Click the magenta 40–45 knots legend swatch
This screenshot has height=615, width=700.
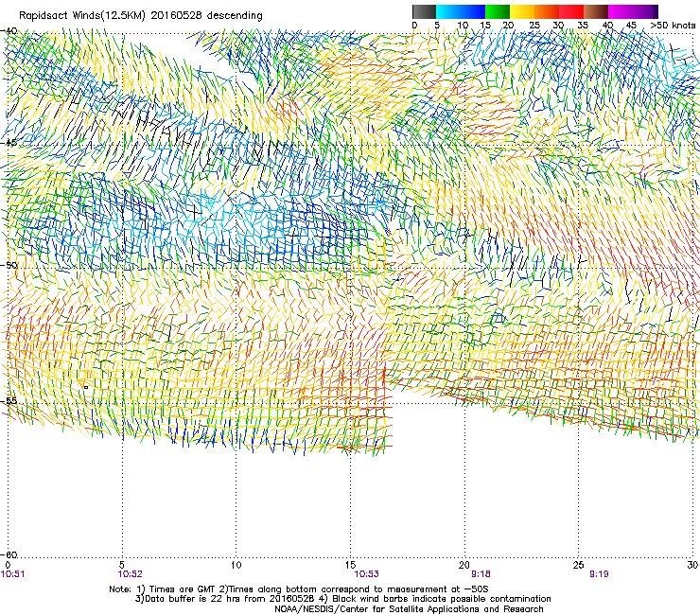621,11
